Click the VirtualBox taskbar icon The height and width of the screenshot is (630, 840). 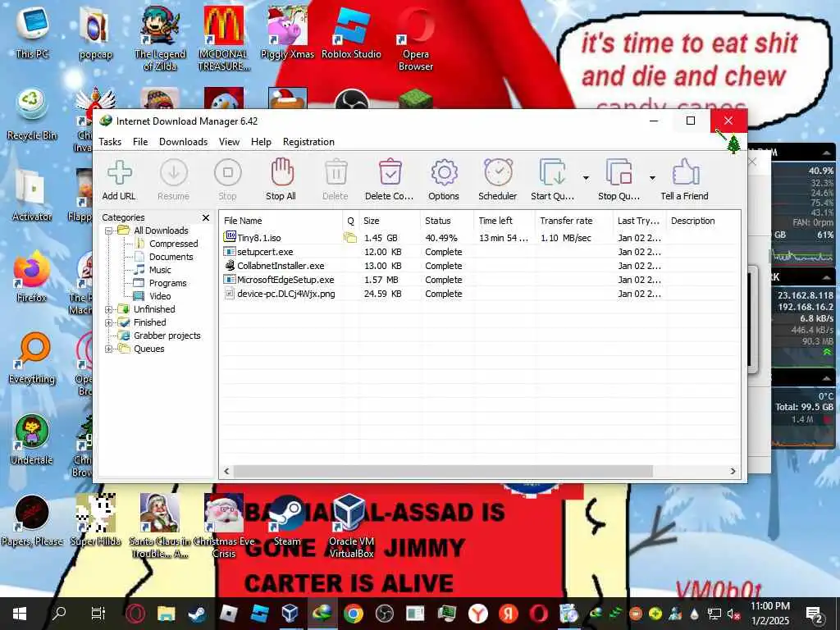click(290, 614)
